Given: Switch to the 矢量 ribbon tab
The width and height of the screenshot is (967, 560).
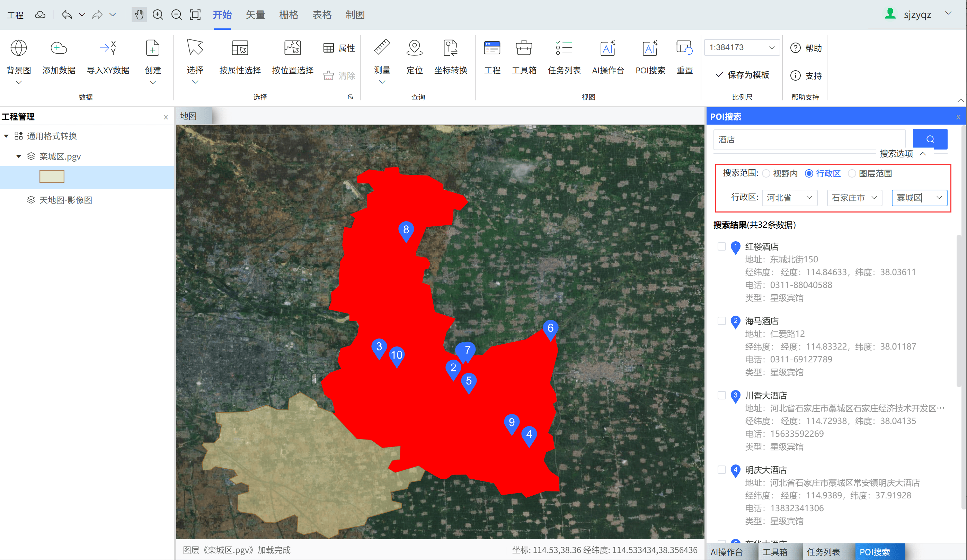Looking at the screenshot, I should pyautogui.click(x=255, y=15).
